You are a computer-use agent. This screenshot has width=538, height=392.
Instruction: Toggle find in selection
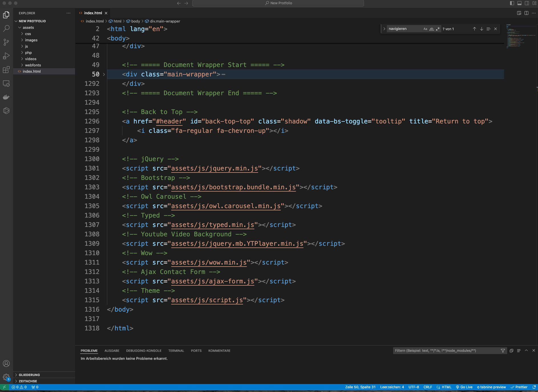488,29
